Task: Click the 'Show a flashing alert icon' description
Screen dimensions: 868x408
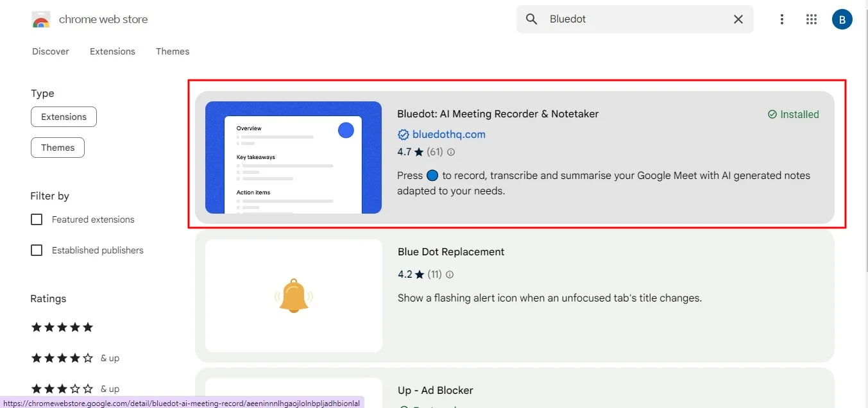Action: click(550, 298)
